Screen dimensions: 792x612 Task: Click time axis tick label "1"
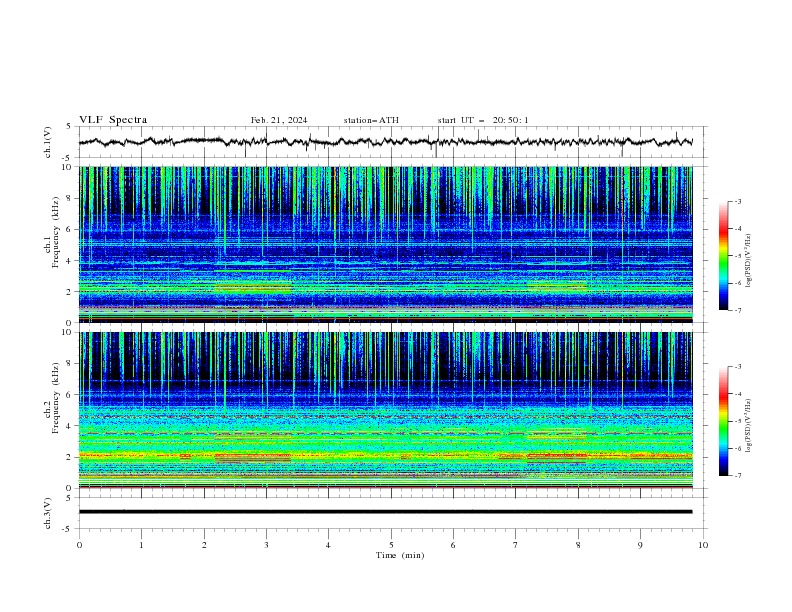click(141, 545)
